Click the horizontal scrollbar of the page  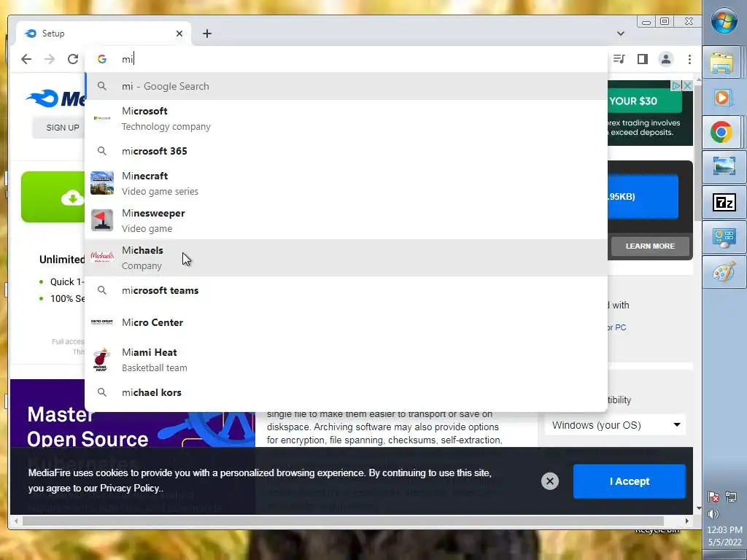click(343, 521)
